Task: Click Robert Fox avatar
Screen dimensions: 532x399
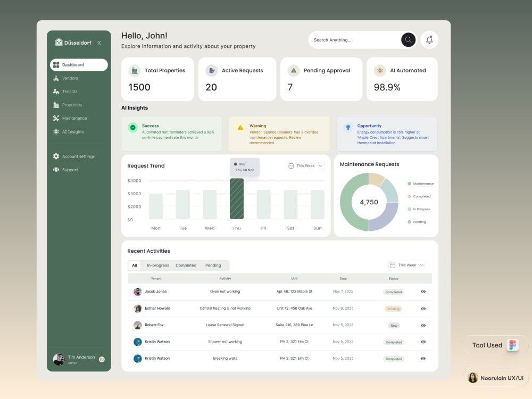Action: point(137,325)
